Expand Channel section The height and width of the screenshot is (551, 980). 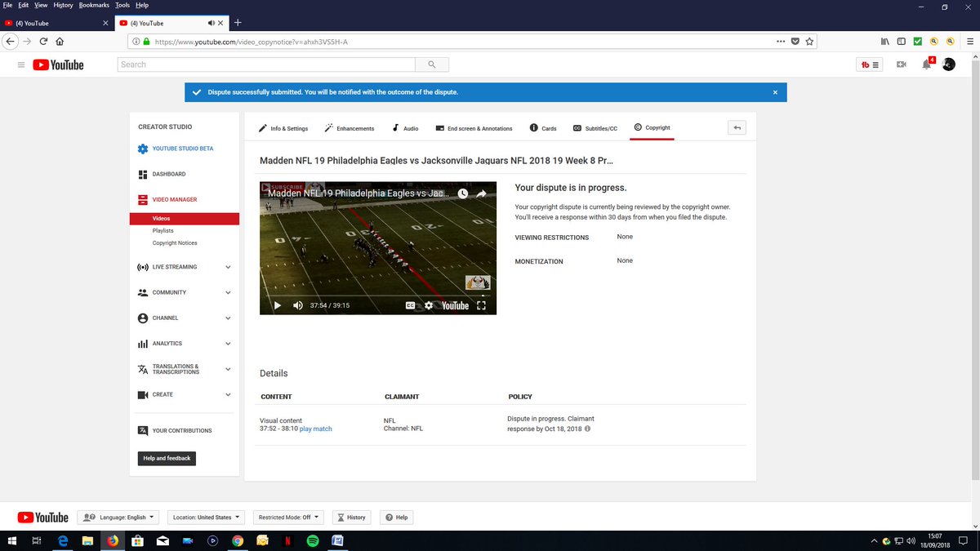tap(228, 318)
